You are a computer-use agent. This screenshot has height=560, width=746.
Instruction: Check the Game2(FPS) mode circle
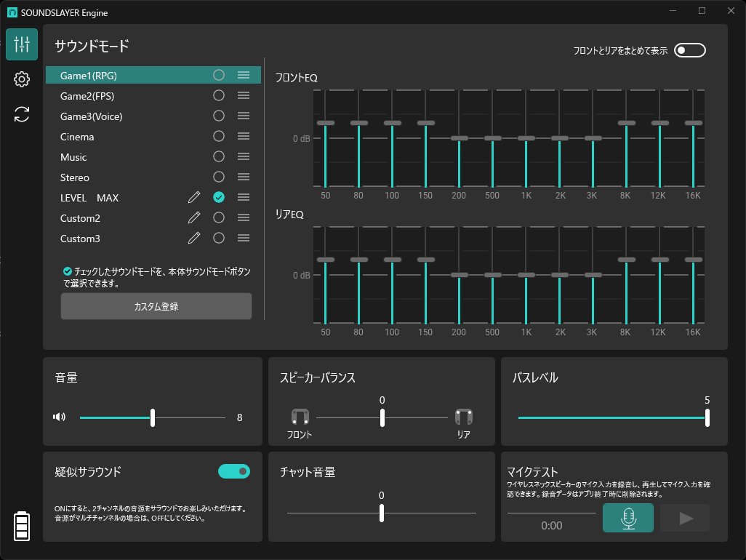tap(219, 95)
